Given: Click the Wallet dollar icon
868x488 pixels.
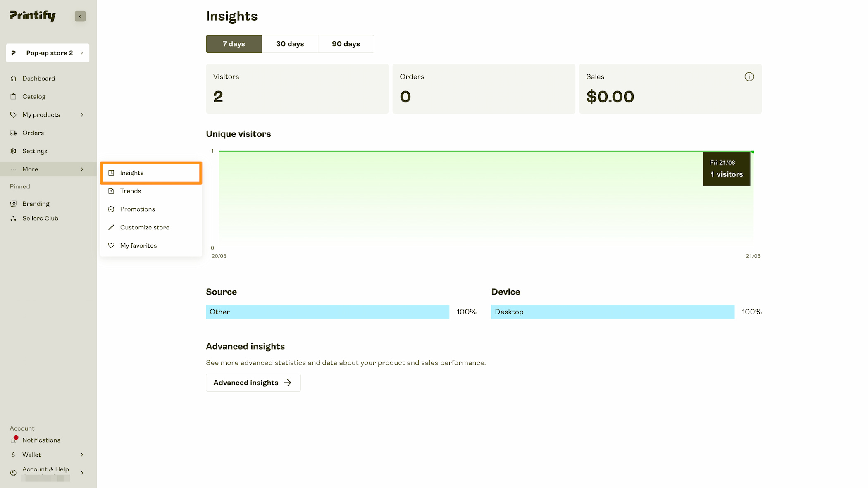Looking at the screenshot, I should tap(13, 455).
